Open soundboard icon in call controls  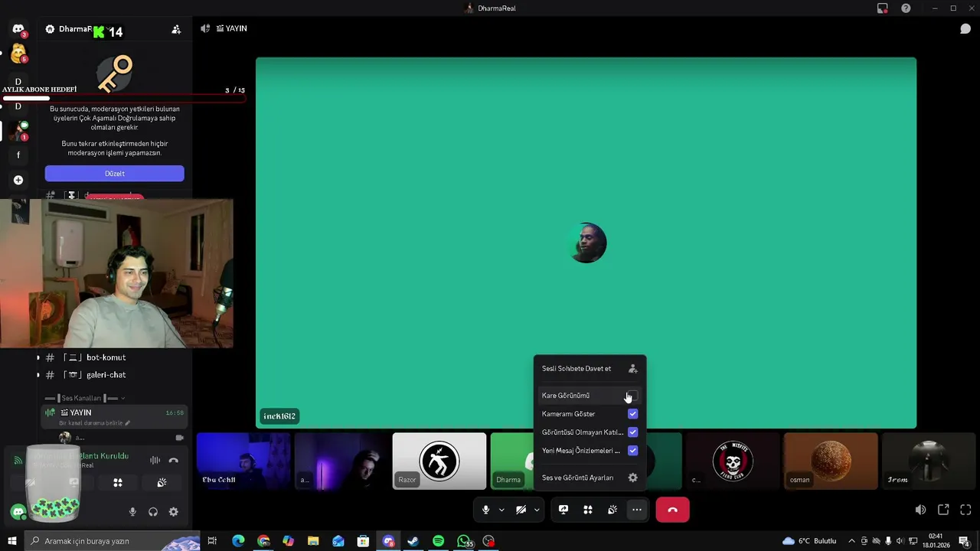[x=612, y=510]
